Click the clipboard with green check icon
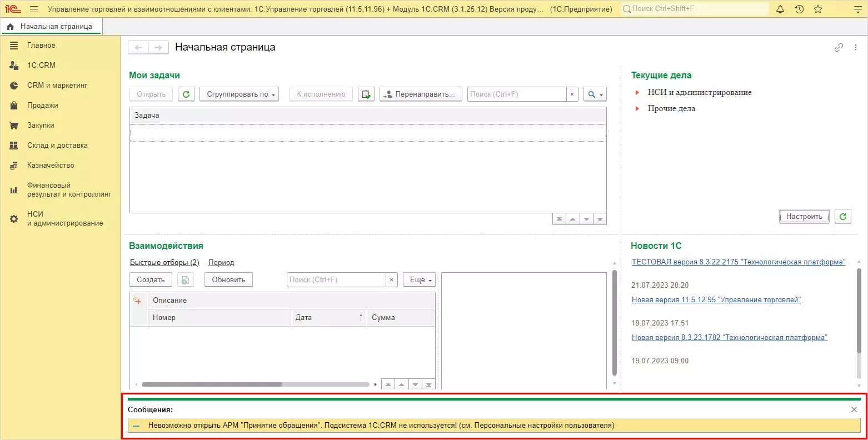868x440 pixels. click(366, 94)
